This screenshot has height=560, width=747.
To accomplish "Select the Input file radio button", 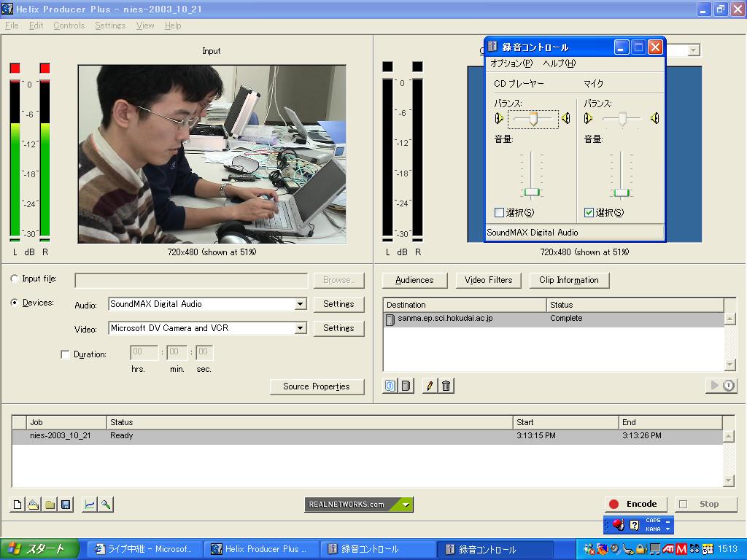I will click(x=15, y=279).
